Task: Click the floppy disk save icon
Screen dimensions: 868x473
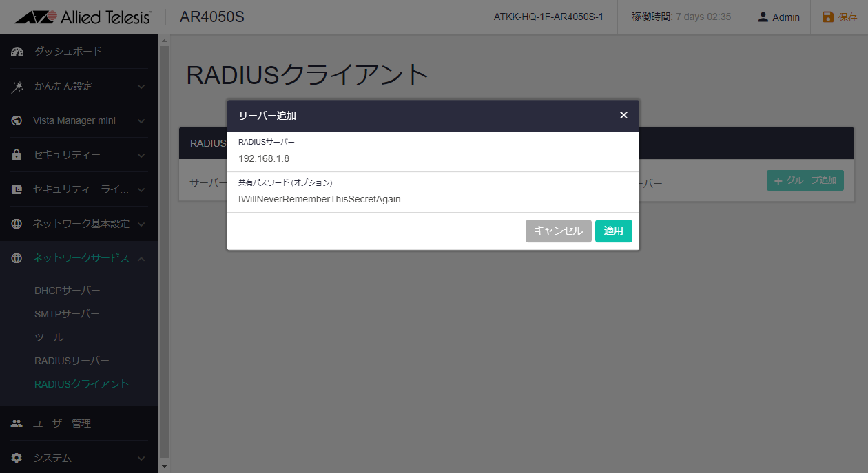Action: pos(829,17)
